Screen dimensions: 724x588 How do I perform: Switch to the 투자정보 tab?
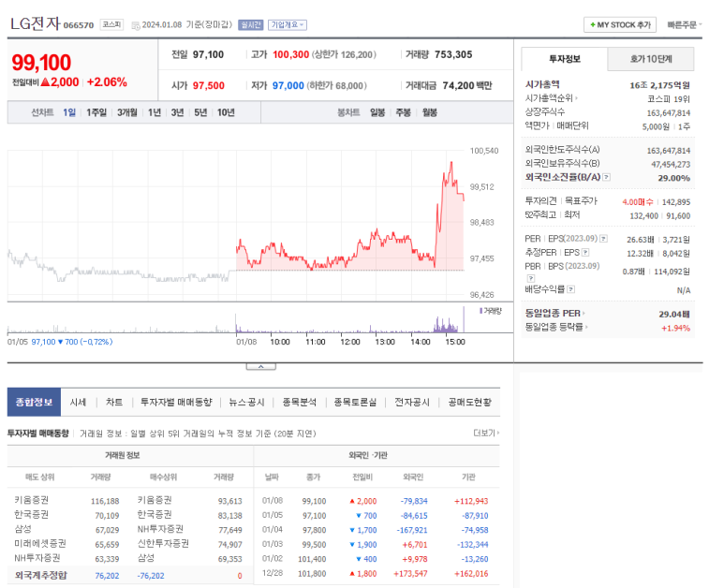pos(564,59)
